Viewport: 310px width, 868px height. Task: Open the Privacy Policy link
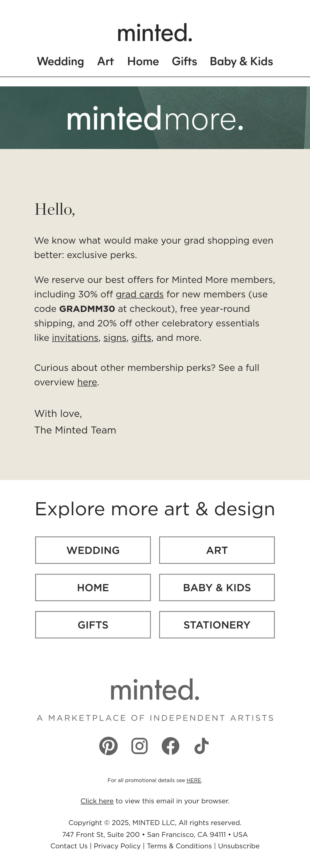coord(117,846)
